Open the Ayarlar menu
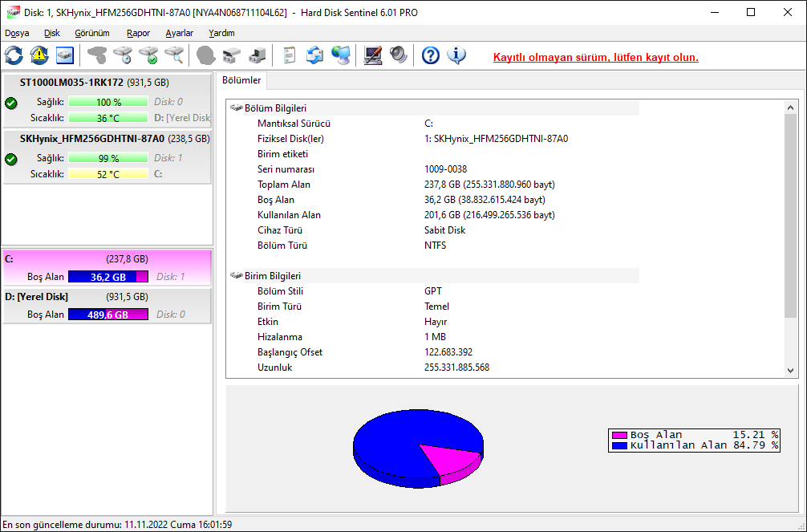 click(180, 33)
